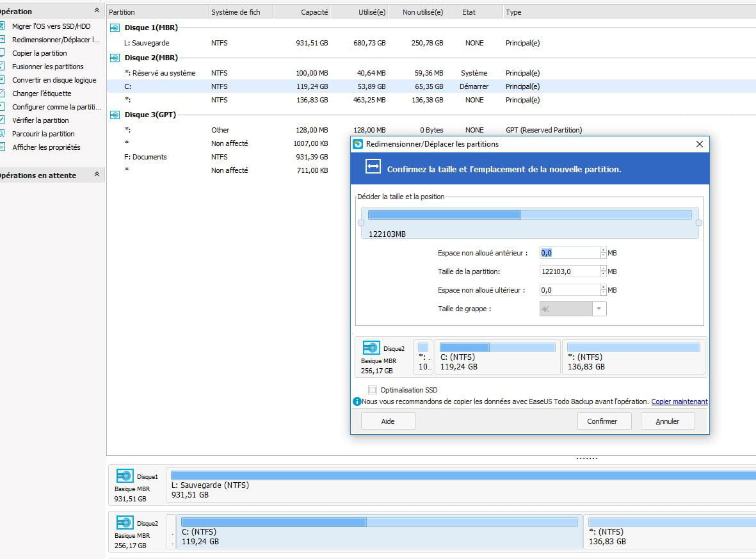
Task: Collapse the Opération panel section
Action: point(97,11)
